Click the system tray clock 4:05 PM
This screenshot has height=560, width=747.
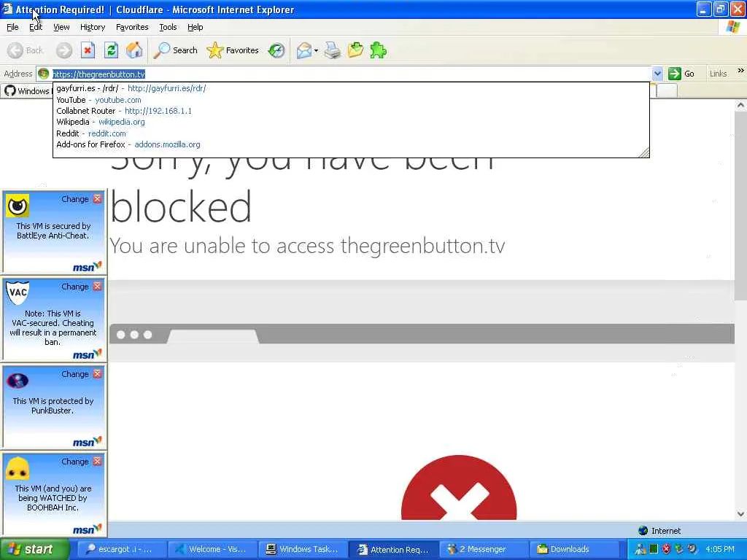pyautogui.click(x=719, y=549)
